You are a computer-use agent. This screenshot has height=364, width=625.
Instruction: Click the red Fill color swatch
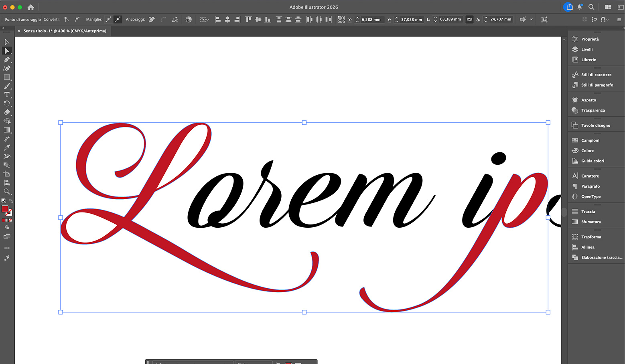click(x=5, y=209)
